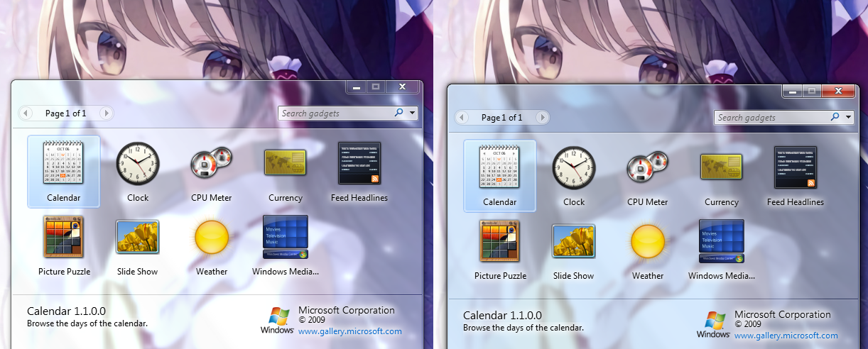This screenshot has width=868, height=349.
Task: Minimize the left gadget gallery window
Action: point(356,87)
